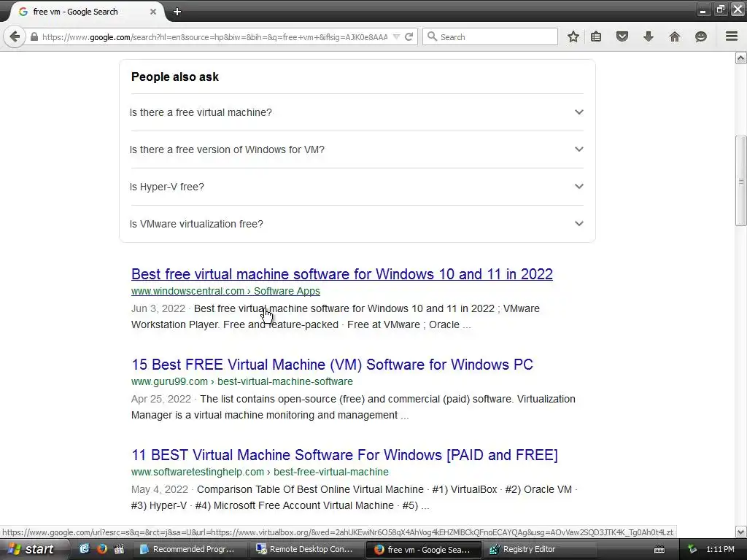Click the address bar URL field

tap(214, 36)
